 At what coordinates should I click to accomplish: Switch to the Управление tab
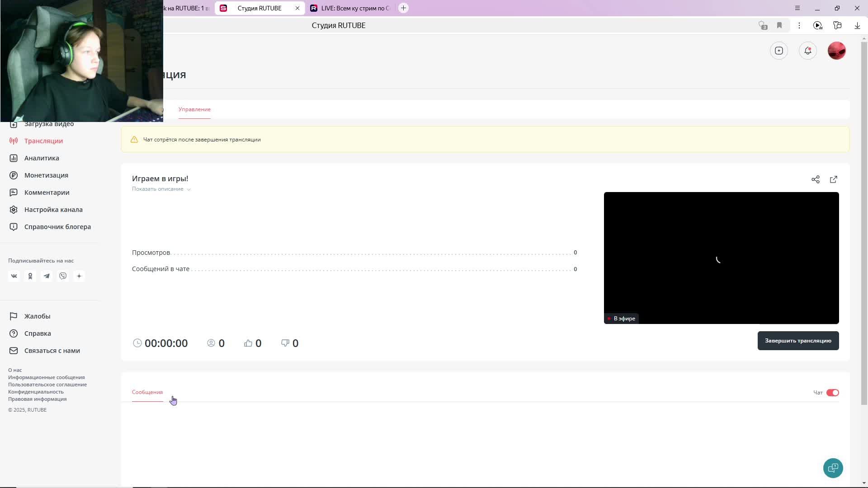194,109
